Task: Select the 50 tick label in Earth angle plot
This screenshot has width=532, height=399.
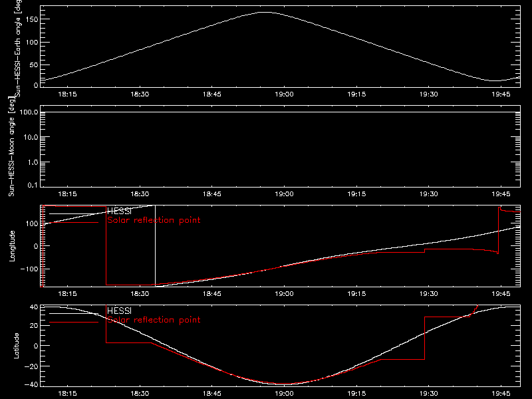Action: 34,65
